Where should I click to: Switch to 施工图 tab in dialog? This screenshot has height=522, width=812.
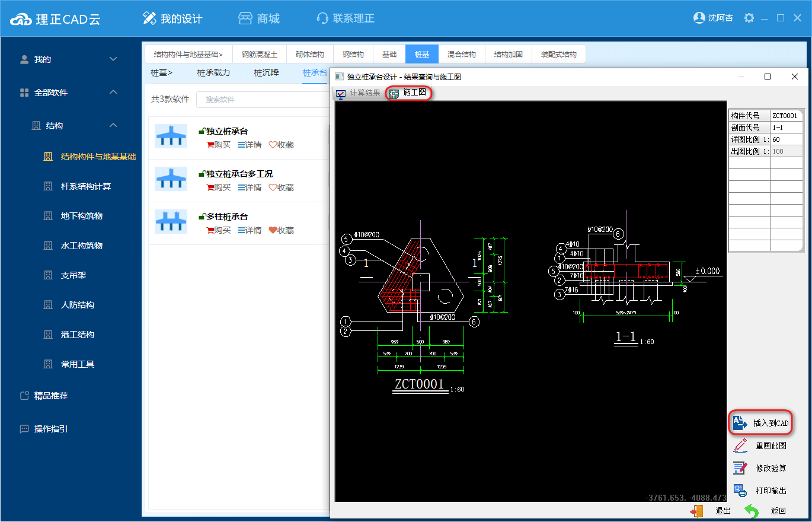coord(408,93)
